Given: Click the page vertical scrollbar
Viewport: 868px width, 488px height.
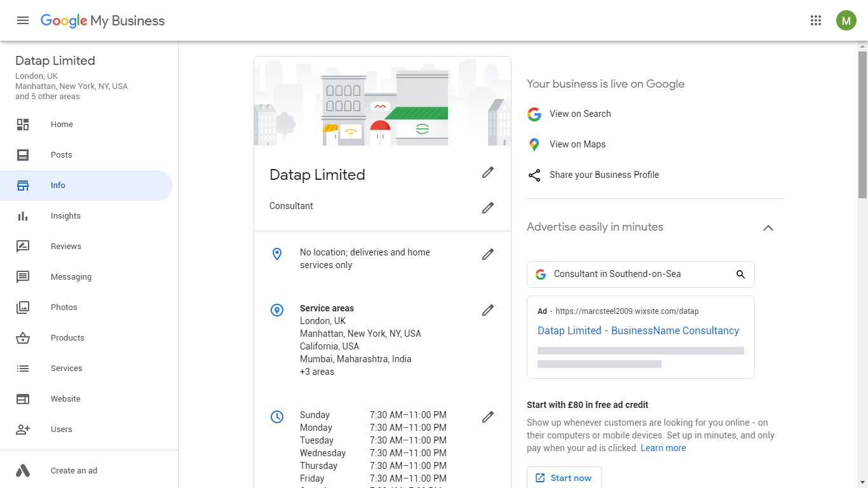Looking at the screenshot, I should tap(862, 127).
